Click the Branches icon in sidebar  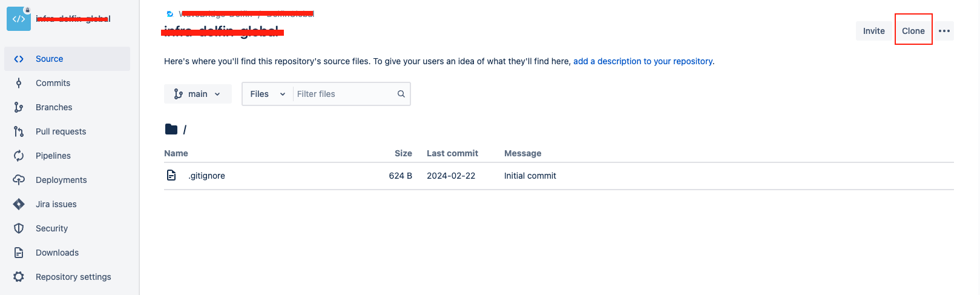(x=19, y=107)
